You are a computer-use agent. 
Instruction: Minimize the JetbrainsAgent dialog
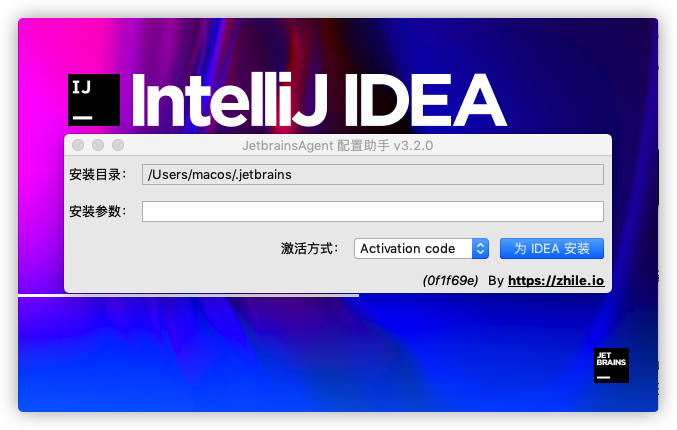tap(97, 146)
